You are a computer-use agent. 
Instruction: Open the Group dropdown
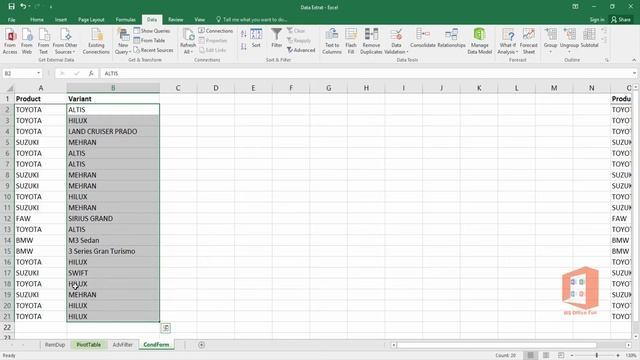point(550,41)
